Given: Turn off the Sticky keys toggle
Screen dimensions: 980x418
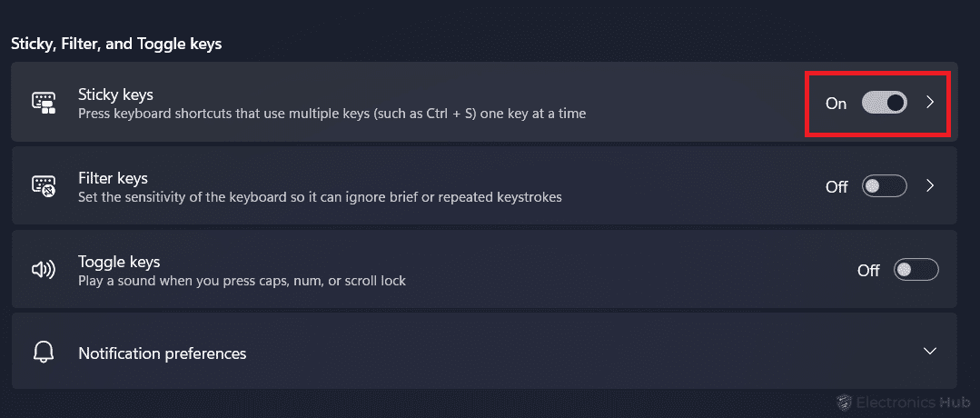Looking at the screenshot, I should tap(885, 103).
